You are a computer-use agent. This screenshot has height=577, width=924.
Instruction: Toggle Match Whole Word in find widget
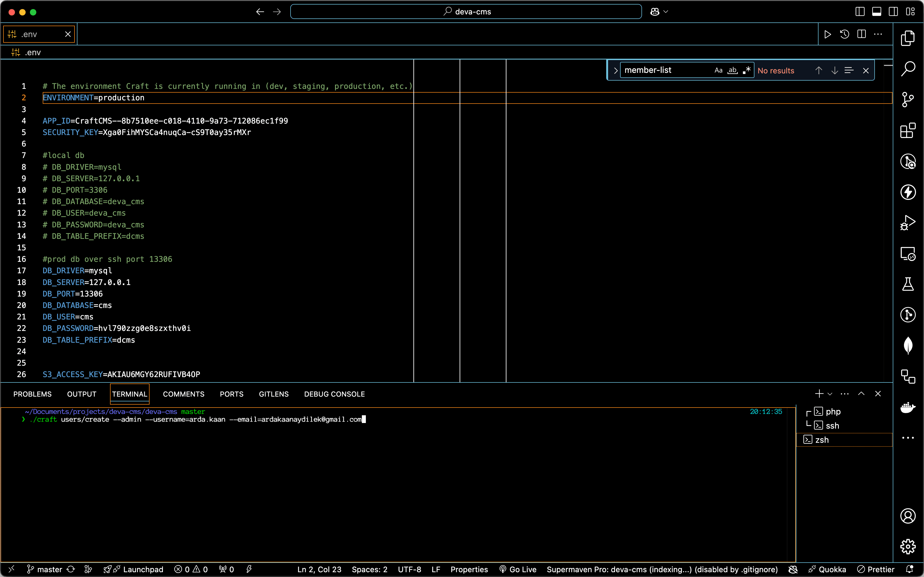[x=732, y=70]
